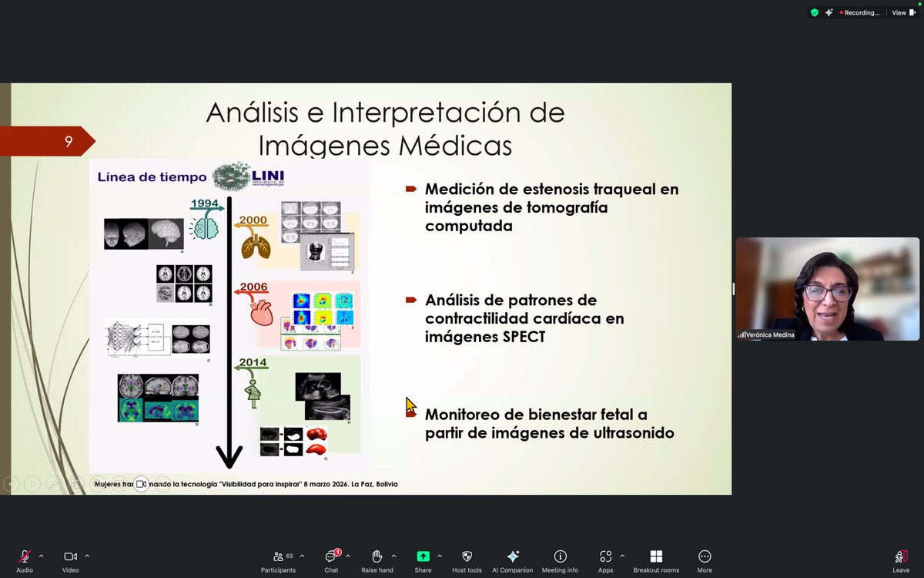Click the Verónica Medina name label
The height and width of the screenshot is (578, 924).
766,334
